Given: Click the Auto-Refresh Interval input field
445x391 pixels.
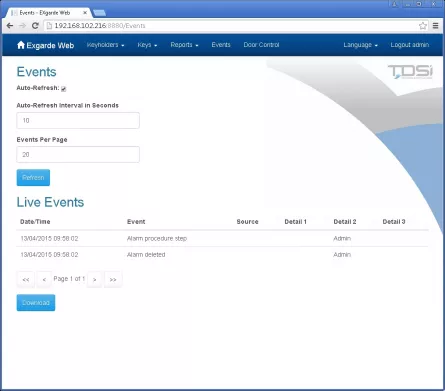Looking at the screenshot, I should (x=78, y=120).
